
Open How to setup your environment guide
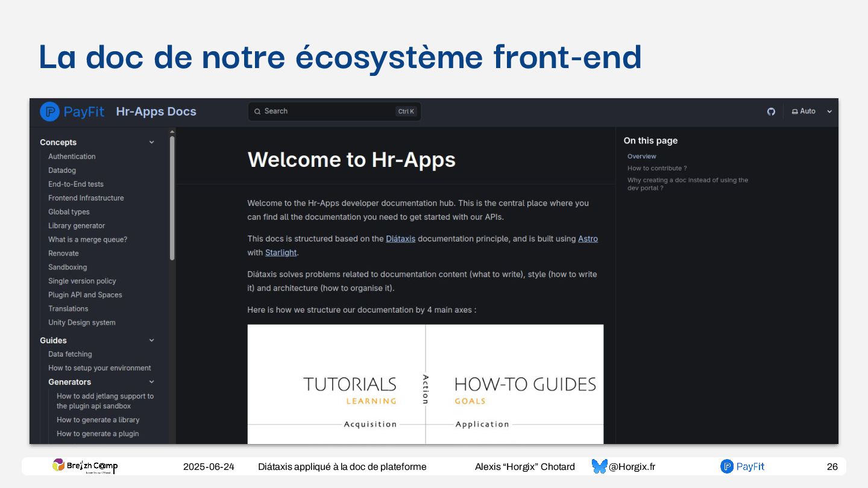coord(99,368)
